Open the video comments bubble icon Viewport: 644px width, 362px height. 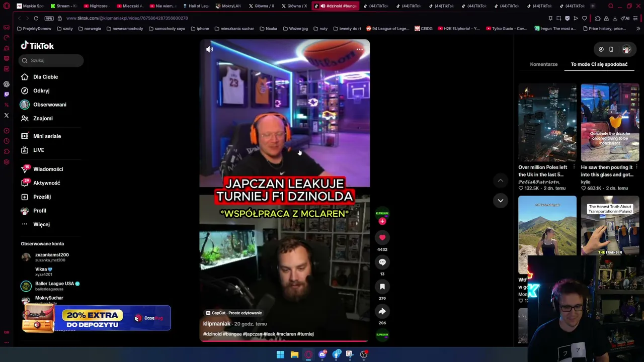click(382, 262)
